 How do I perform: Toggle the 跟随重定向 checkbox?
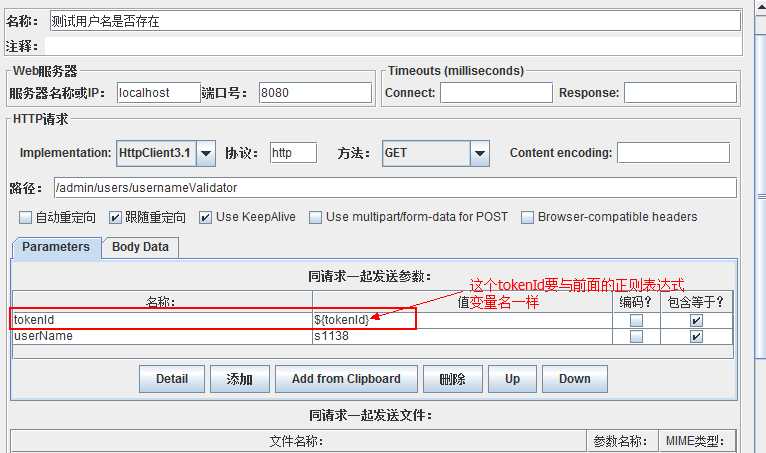(x=115, y=217)
